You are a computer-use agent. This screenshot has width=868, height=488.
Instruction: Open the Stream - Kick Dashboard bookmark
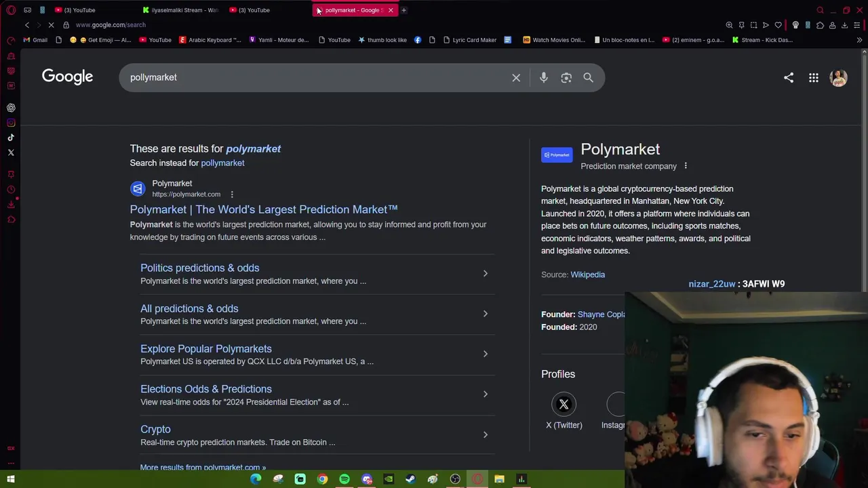tap(762, 40)
